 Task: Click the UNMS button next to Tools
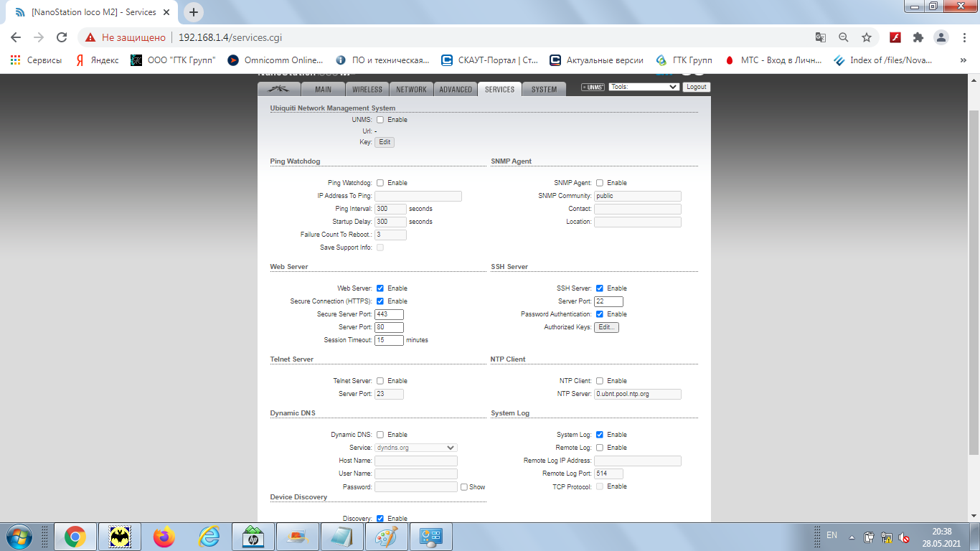(593, 87)
